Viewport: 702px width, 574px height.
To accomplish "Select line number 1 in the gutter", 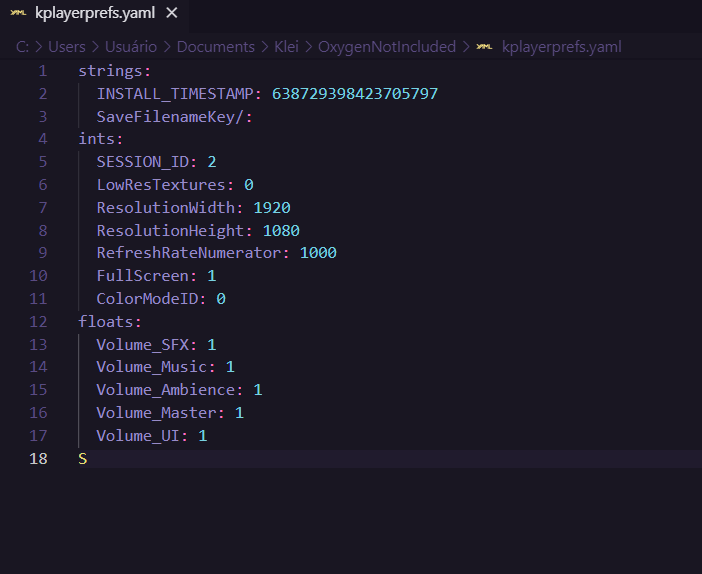I will [x=42, y=71].
